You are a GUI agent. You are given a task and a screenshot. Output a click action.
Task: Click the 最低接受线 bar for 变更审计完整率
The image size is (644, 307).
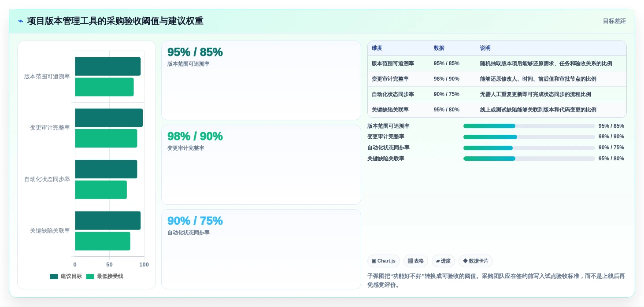[106, 138]
